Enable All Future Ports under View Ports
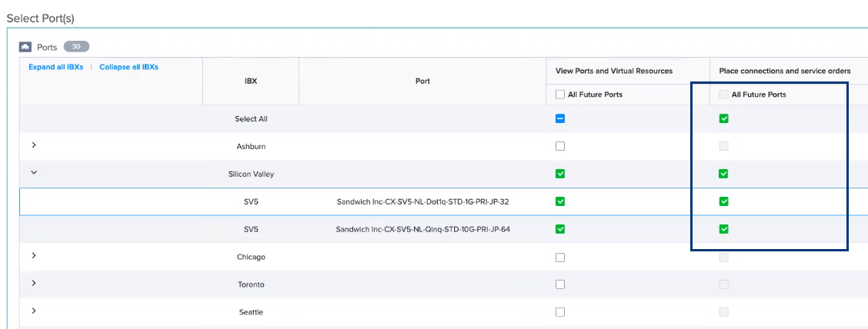The image size is (868, 329). pos(560,95)
